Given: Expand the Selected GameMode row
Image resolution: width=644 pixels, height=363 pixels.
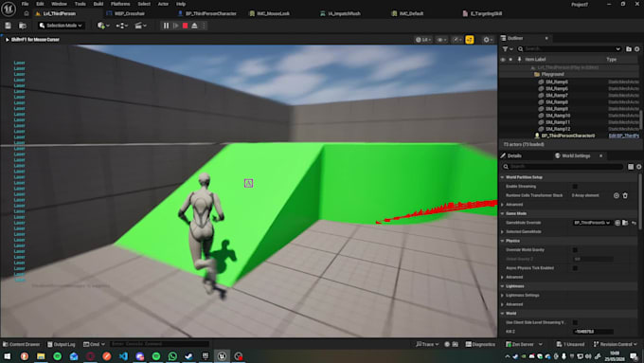Looking at the screenshot, I should click(502, 231).
